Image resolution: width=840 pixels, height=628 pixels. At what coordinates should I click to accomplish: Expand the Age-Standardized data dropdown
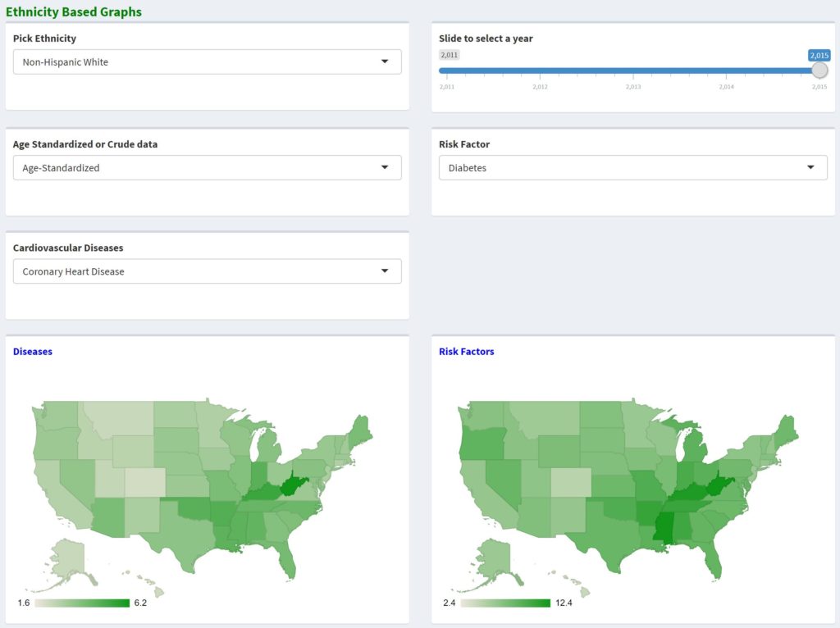point(207,167)
